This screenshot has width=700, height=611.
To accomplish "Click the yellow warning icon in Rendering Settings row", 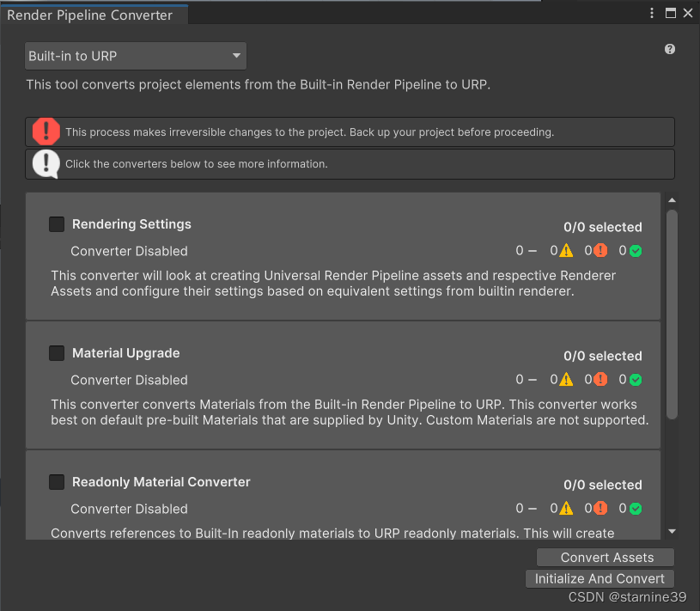I will click(566, 251).
